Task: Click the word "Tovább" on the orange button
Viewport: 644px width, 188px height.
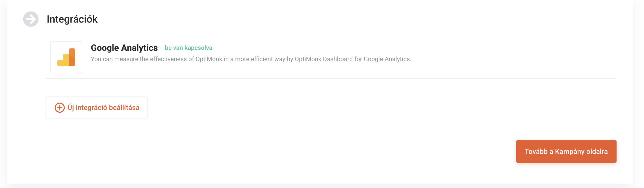Action: pos(536,151)
